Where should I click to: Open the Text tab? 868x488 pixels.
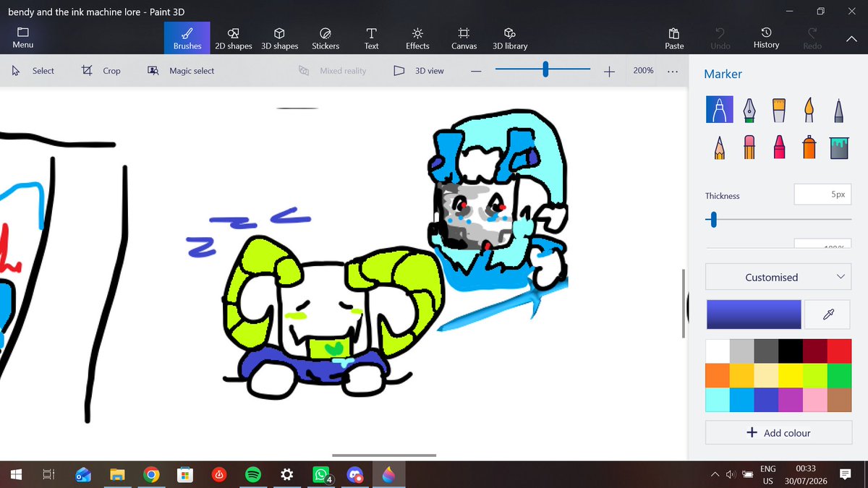pyautogui.click(x=371, y=38)
